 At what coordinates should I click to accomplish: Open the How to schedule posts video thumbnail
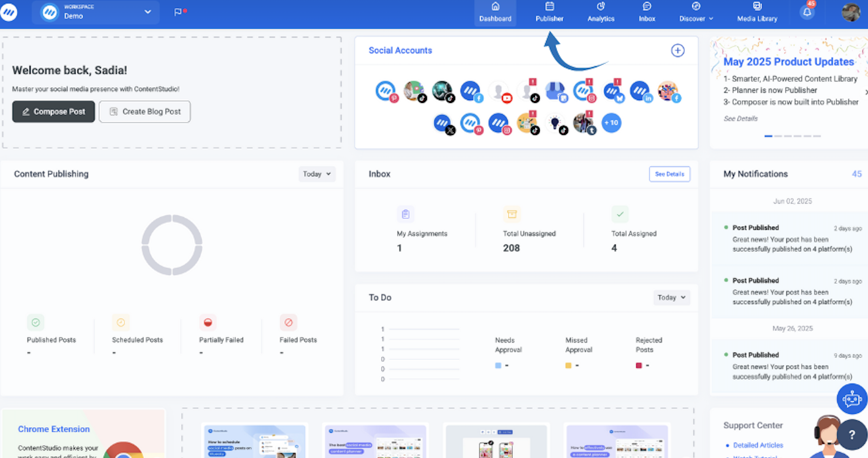[254, 442]
